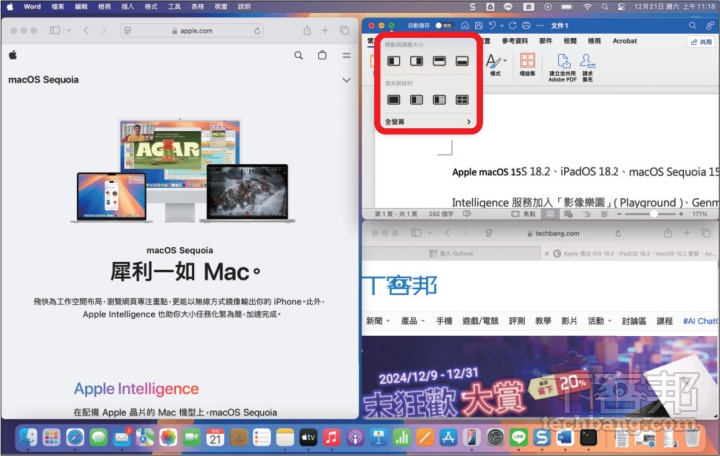
Task: Click the Home icon in Word's title bar
Action: (465, 26)
